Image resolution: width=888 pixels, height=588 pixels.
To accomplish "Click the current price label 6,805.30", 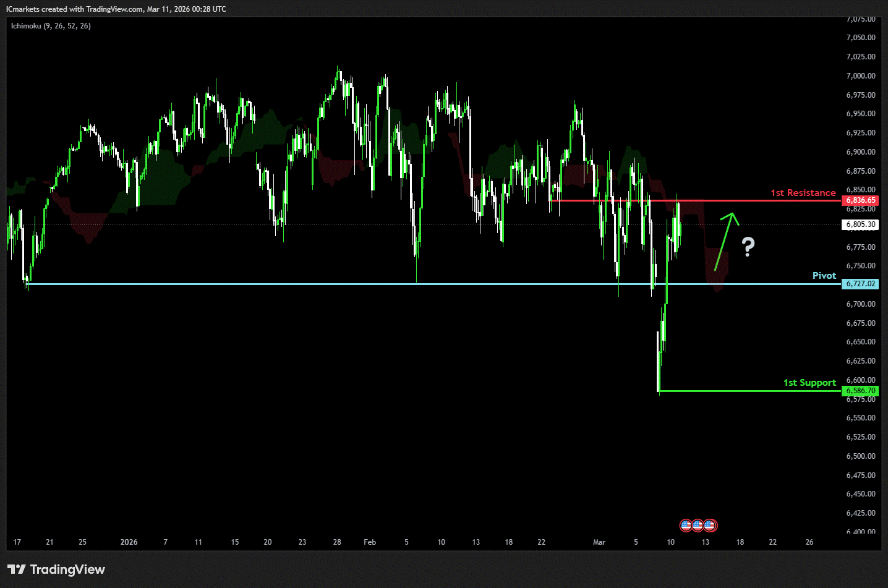I will pyautogui.click(x=860, y=224).
